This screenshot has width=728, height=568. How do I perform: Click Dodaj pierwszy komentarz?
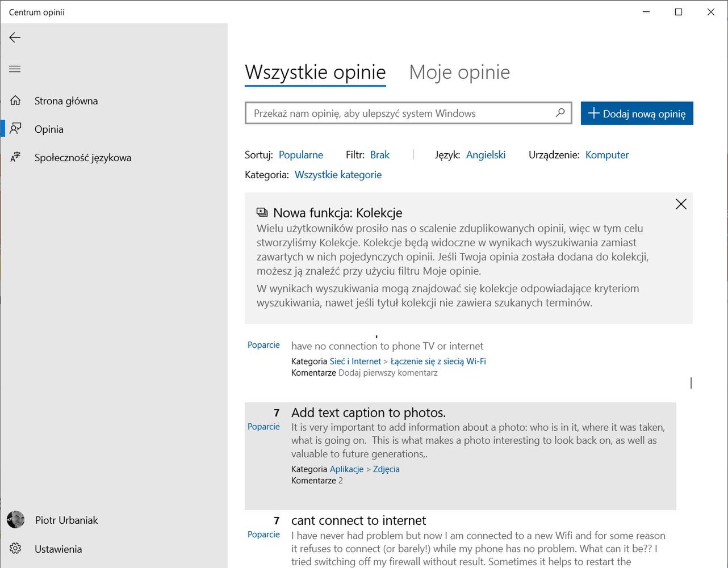[x=388, y=373]
